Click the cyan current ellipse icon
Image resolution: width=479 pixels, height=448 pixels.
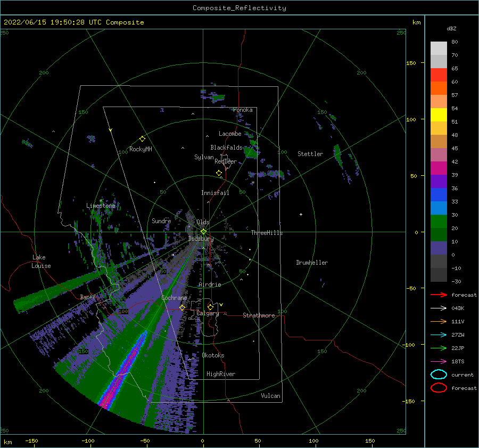tap(439, 374)
